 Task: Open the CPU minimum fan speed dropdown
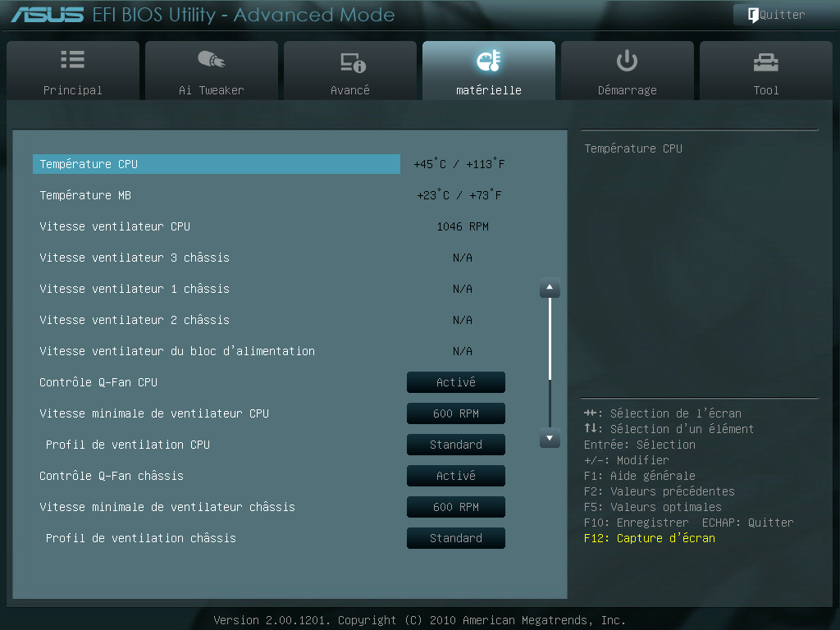pyautogui.click(x=455, y=413)
